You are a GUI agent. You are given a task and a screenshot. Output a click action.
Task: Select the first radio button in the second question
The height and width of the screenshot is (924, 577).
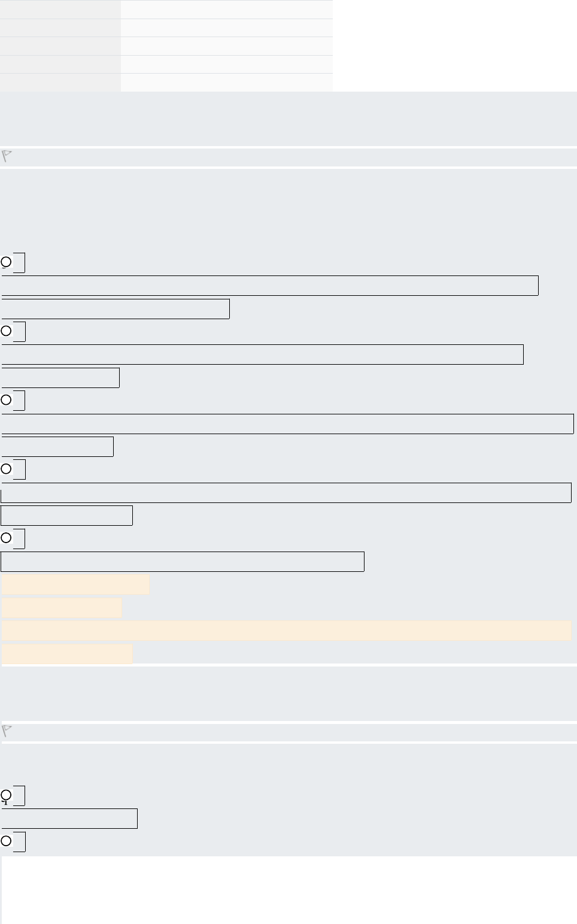pyautogui.click(x=6, y=795)
